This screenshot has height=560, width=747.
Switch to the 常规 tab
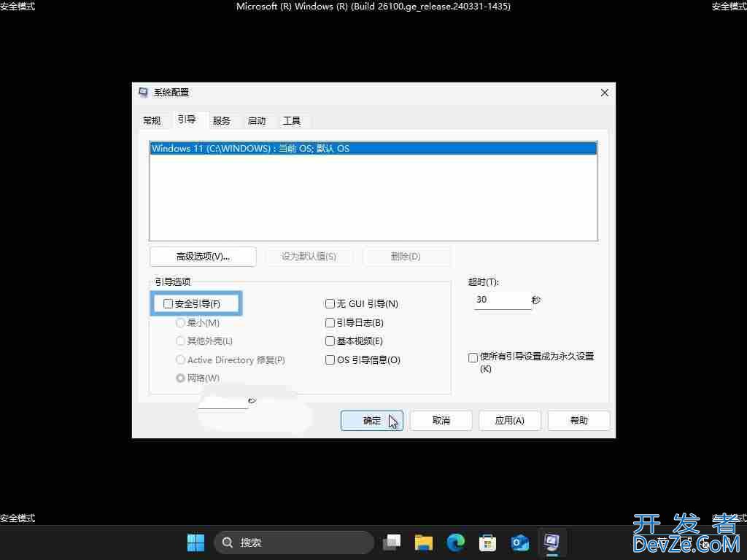(x=152, y=121)
